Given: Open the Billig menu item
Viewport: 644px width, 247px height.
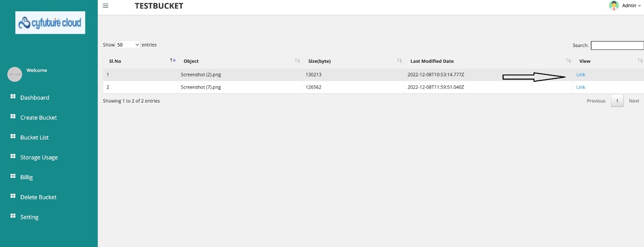Looking at the screenshot, I should [27, 177].
